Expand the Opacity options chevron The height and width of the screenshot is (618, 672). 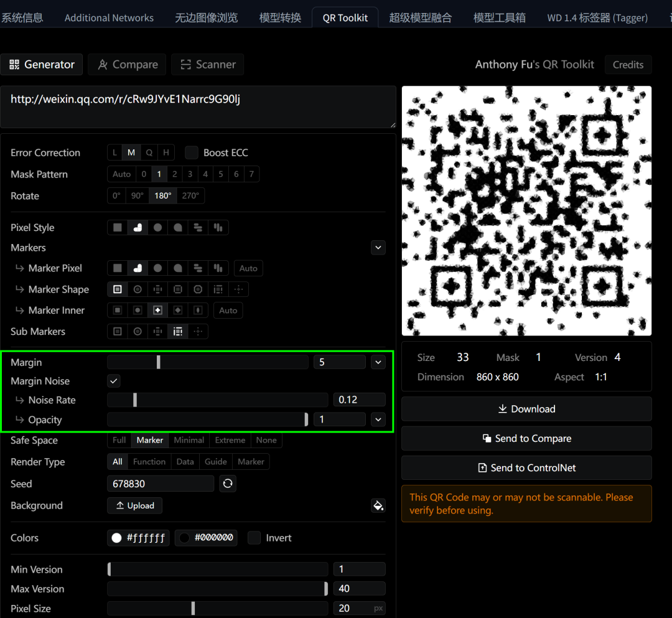pos(378,419)
